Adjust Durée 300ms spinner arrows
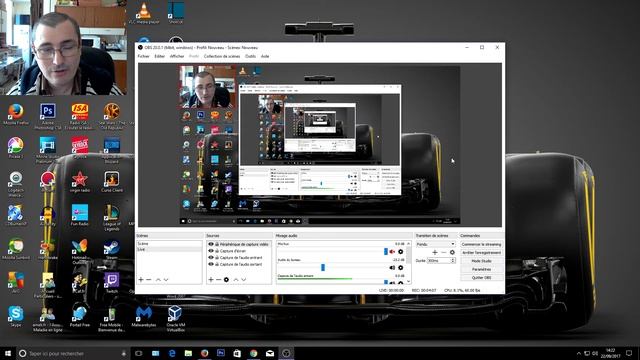Viewport: 640px width, 360px height. pyautogui.click(x=453, y=260)
